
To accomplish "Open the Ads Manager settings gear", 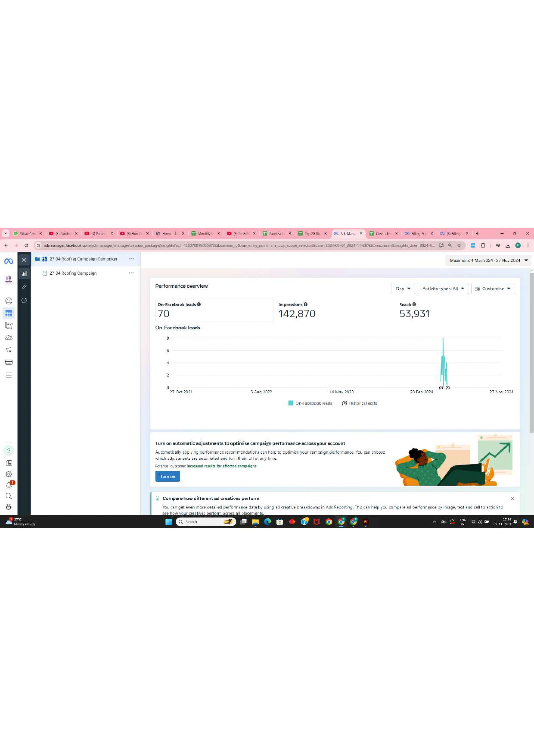I will click(9, 474).
